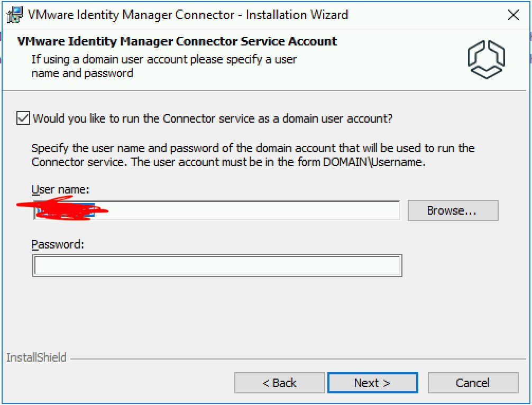532x405 pixels.
Task: Click the "Password:" label
Action: coord(58,244)
